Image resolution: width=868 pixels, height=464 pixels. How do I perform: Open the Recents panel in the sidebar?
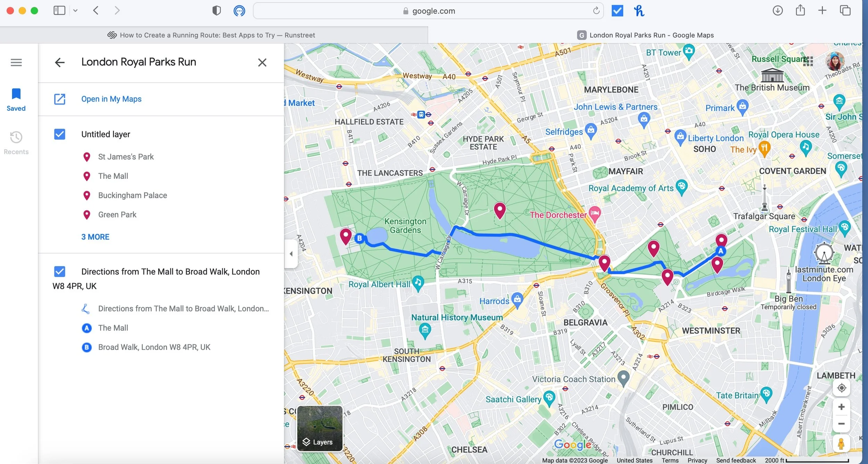point(16,142)
